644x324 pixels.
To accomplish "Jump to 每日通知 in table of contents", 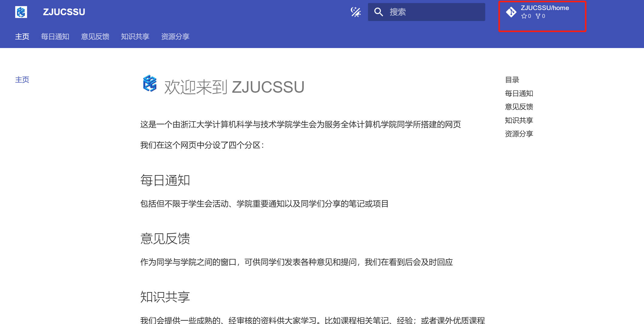I will pyautogui.click(x=519, y=93).
